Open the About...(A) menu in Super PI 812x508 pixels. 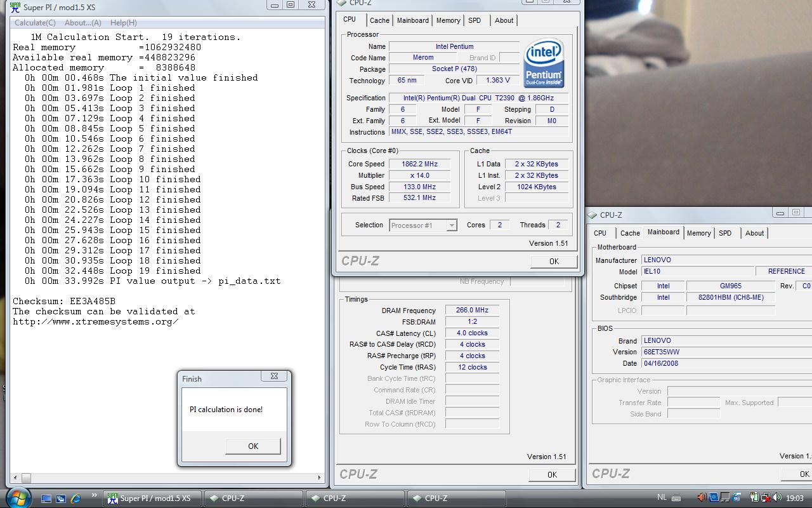click(83, 23)
